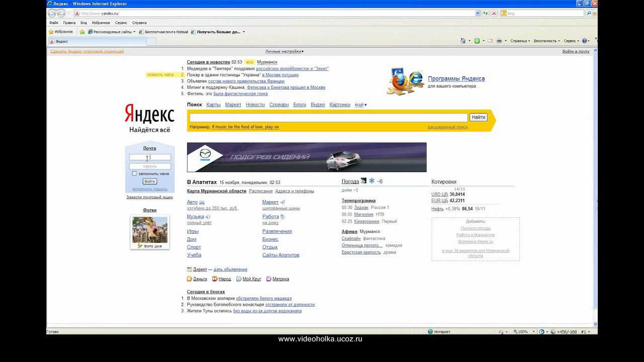Open a new blank tab
This screenshot has width=644, height=362.
[x=151, y=41]
